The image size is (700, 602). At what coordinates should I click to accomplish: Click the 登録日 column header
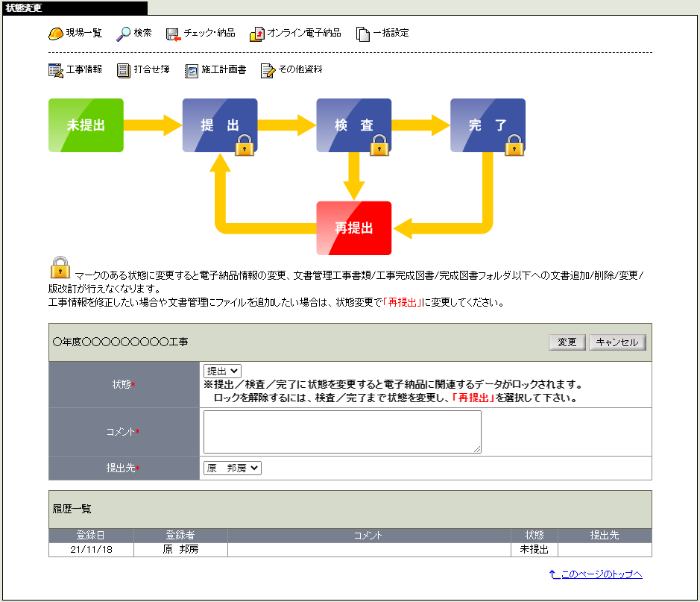91,535
